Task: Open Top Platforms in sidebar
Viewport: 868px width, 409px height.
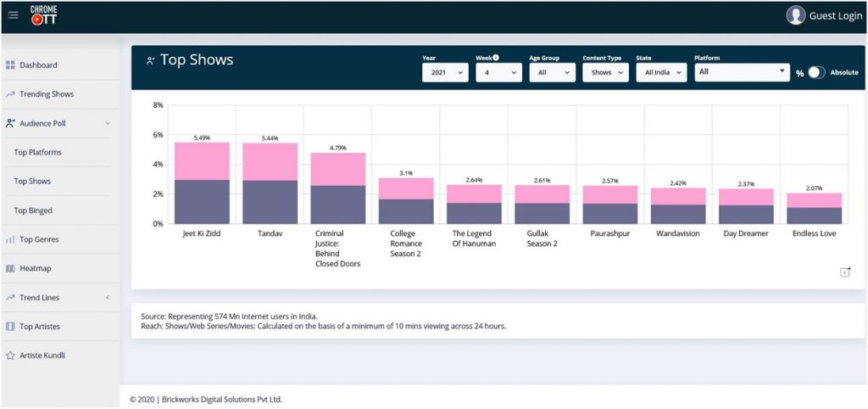Action: click(x=38, y=153)
